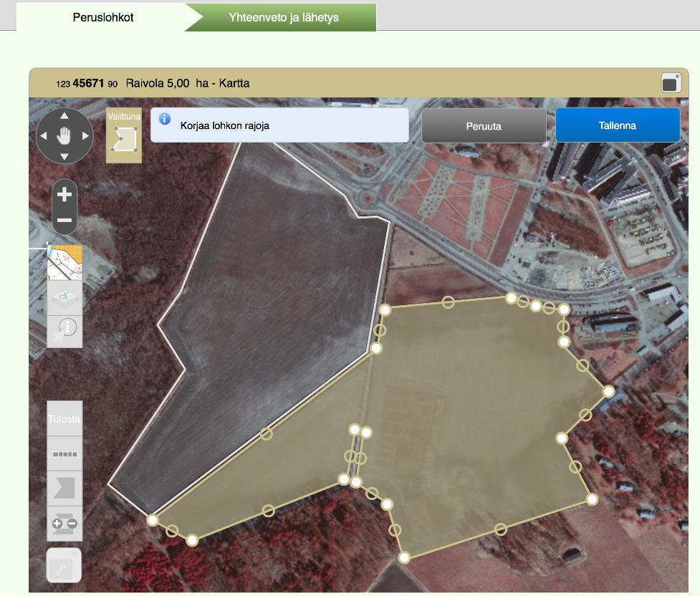Screen dimensions: 700x596
Task: Go to Yhteenveto ja lähetys tab
Action: point(284,17)
